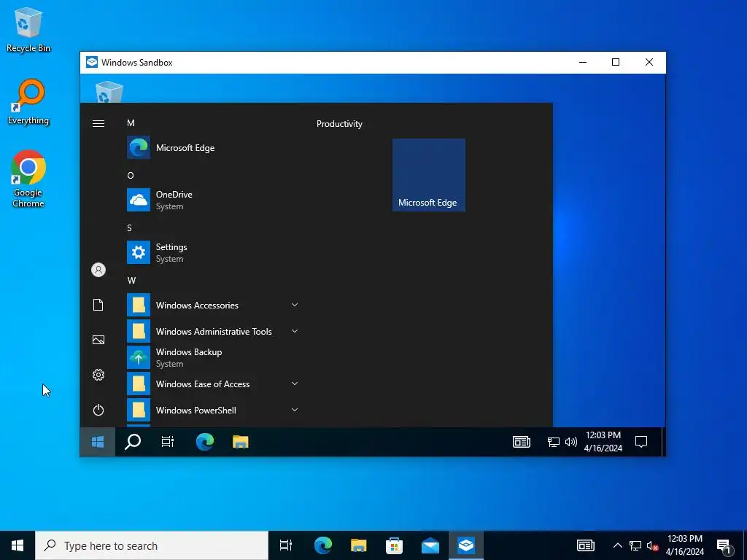Open Search on the sandbox taskbar
This screenshot has height=560, width=747.
tap(133, 442)
